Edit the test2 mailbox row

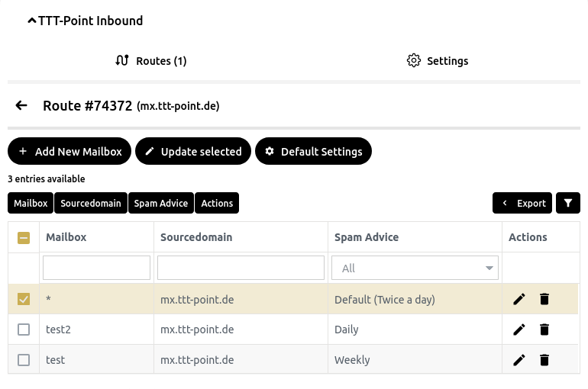[x=519, y=330]
